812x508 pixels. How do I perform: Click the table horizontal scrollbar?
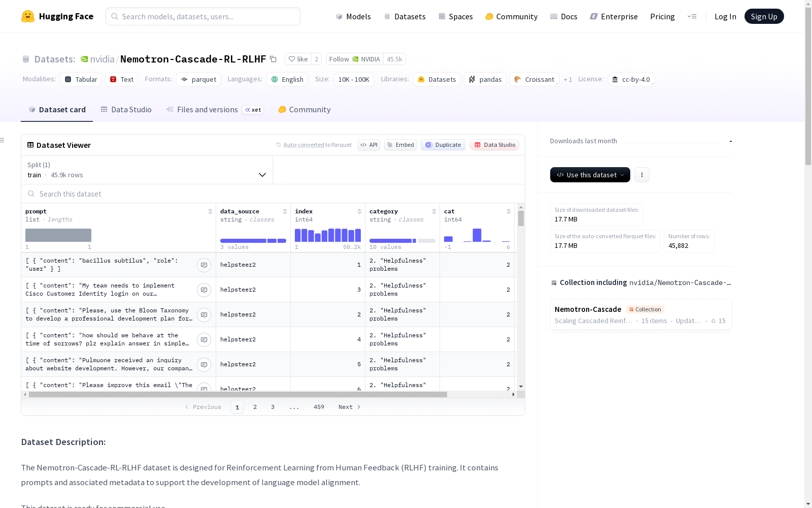[x=238, y=394]
